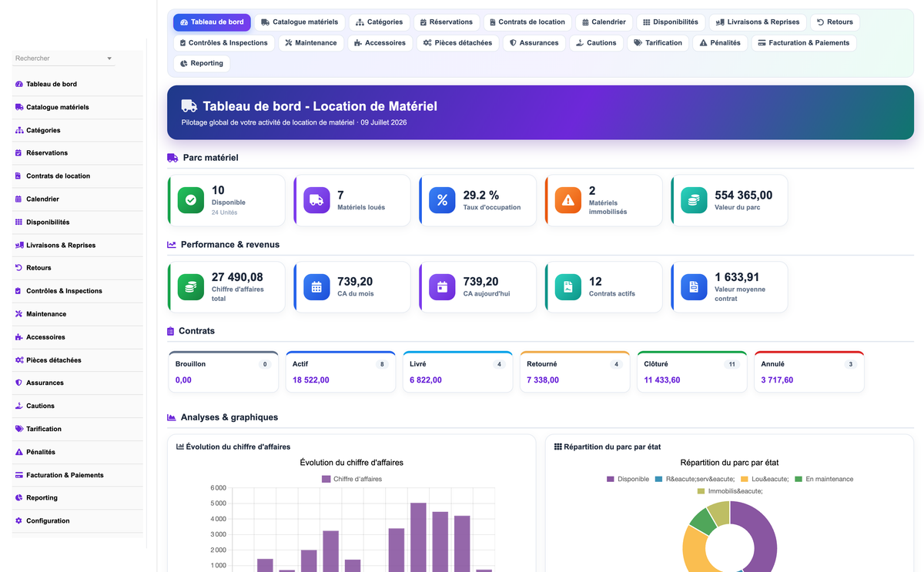Click the percent icon on the Taux d'occupation card
The height and width of the screenshot is (572, 924).
(x=442, y=200)
